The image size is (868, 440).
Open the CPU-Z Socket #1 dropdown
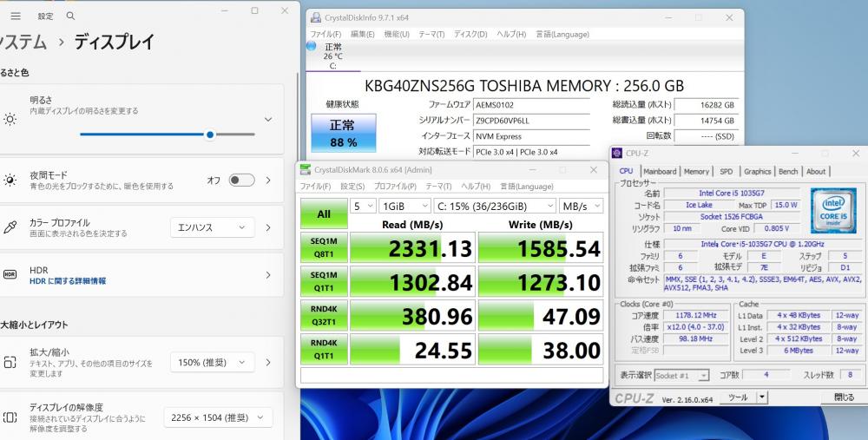coord(682,375)
